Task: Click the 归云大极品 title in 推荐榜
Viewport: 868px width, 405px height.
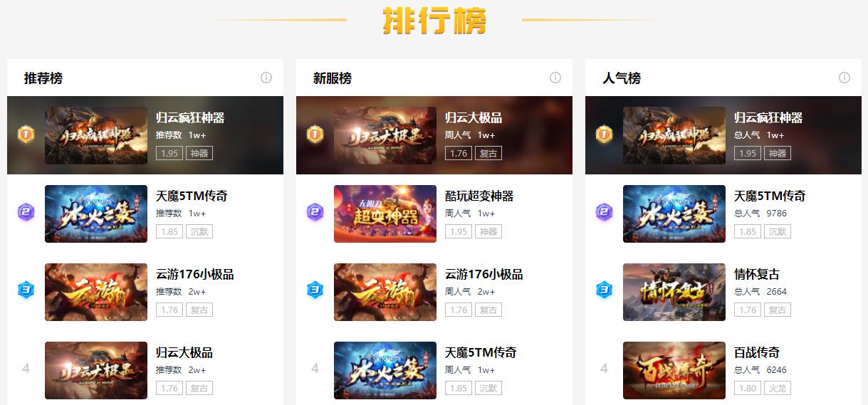Action: [x=184, y=352]
